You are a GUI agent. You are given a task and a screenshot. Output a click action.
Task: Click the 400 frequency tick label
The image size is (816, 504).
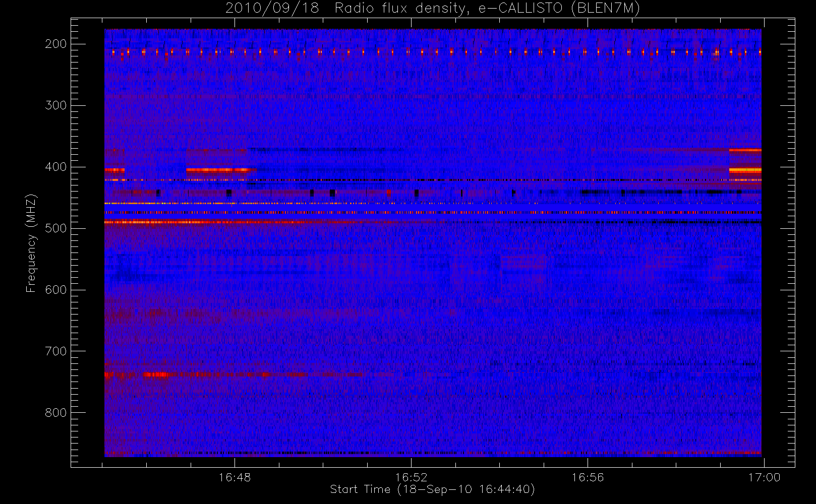click(x=56, y=167)
